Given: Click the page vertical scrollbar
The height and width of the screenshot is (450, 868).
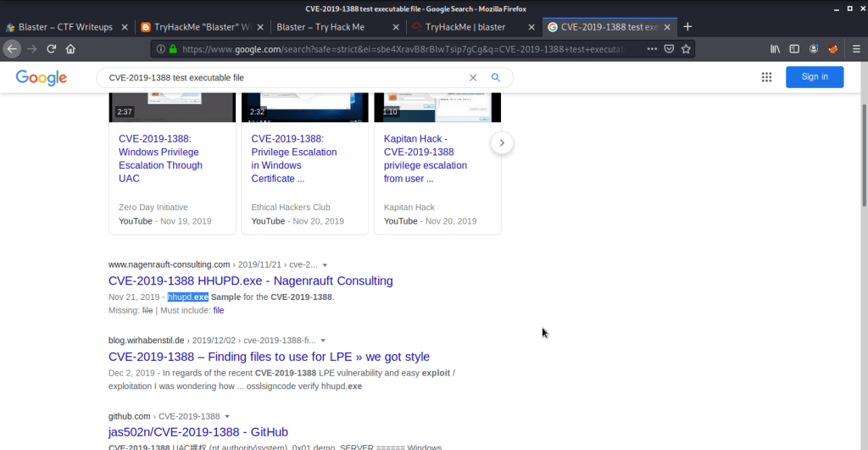Looking at the screenshot, I should click(863, 169).
